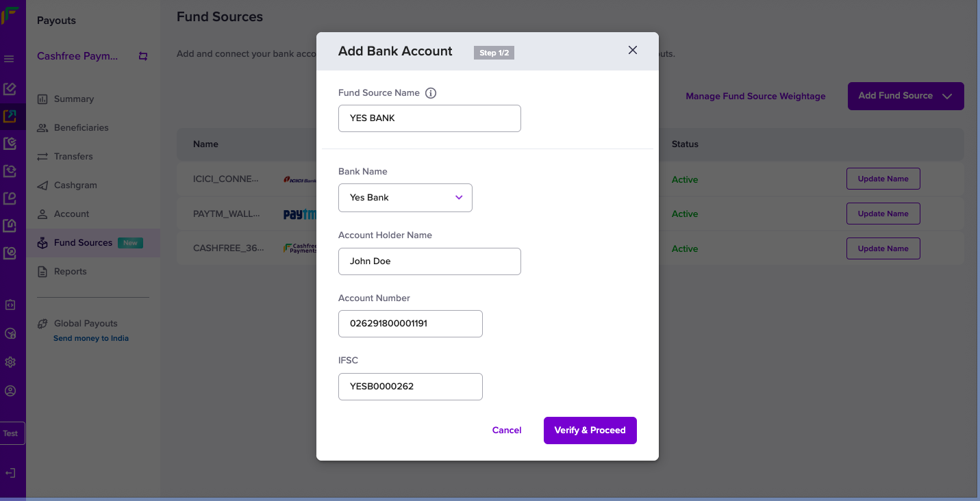
Task: Click the Account Number field
Action: coord(410,324)
